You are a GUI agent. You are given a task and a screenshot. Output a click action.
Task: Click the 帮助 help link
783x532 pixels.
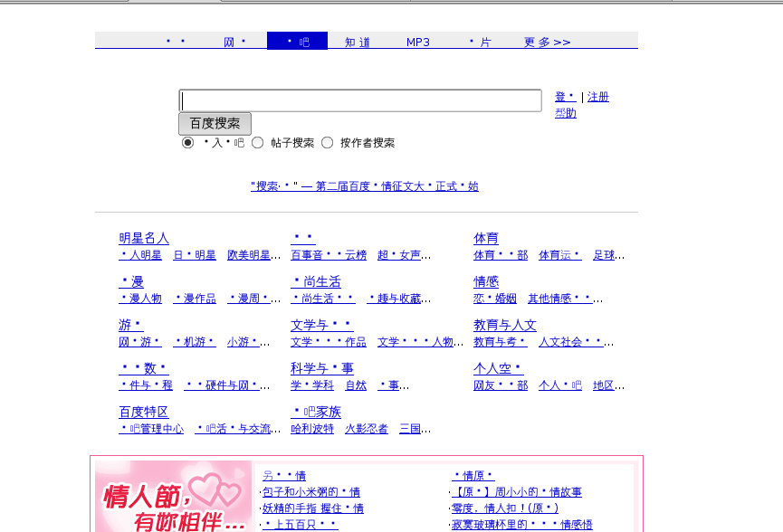pyautogui.click(x=565, y=113)
